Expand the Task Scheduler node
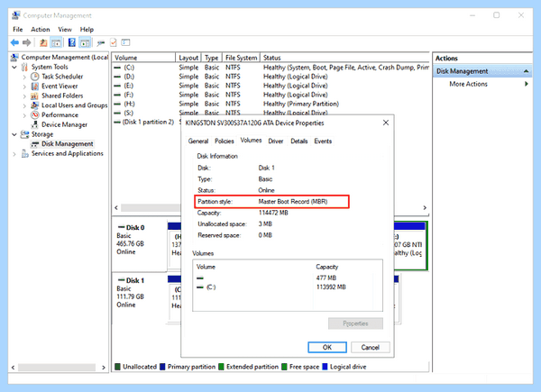This screenshot has height=392, width=541. click(24, 77)
